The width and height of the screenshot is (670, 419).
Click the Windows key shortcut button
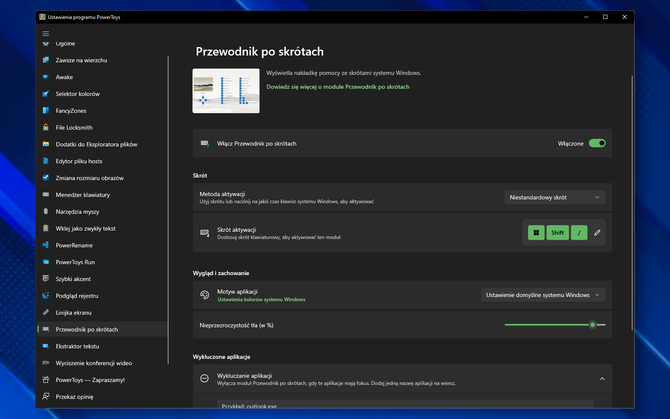[x=536, y=233]
